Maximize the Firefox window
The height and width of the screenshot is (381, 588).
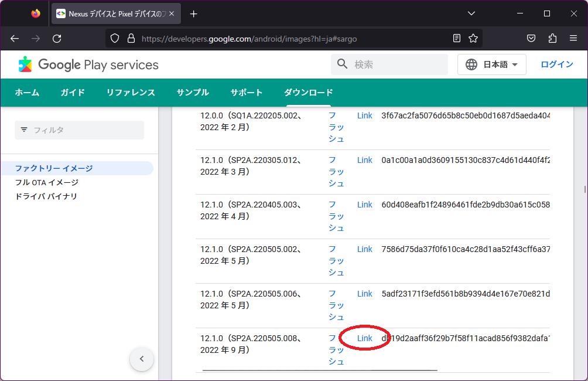(x=547, y=13)
